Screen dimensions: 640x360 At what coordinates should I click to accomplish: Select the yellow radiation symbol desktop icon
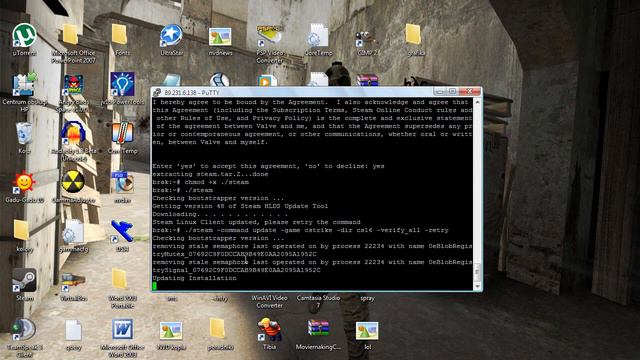[73, 182]
